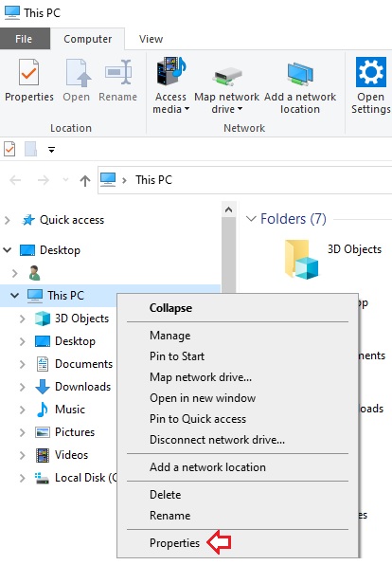The image size is (392, 565).
Task: Click the Pictures icon in tree
Action: tap(43, 432)
